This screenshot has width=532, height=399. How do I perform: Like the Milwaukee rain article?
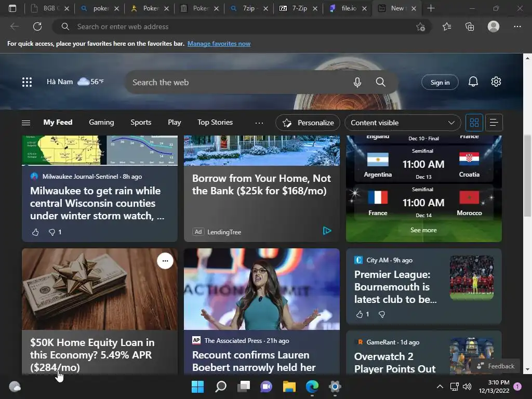35,232
